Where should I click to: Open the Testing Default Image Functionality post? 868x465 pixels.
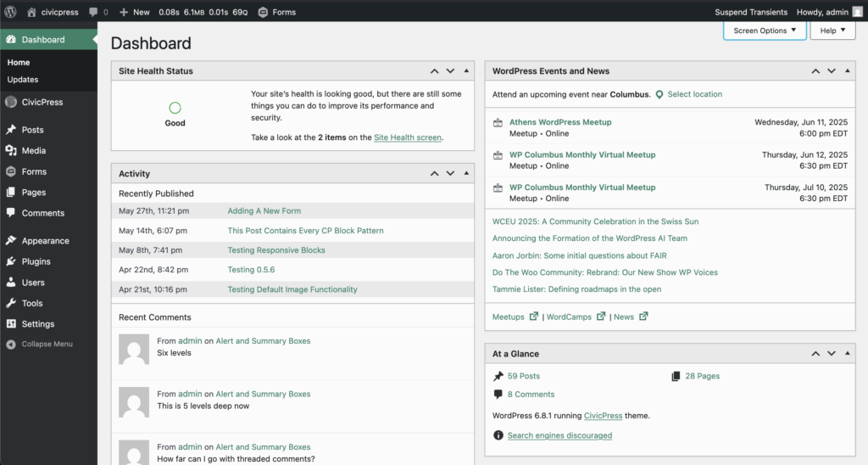(x=292, y=289)
